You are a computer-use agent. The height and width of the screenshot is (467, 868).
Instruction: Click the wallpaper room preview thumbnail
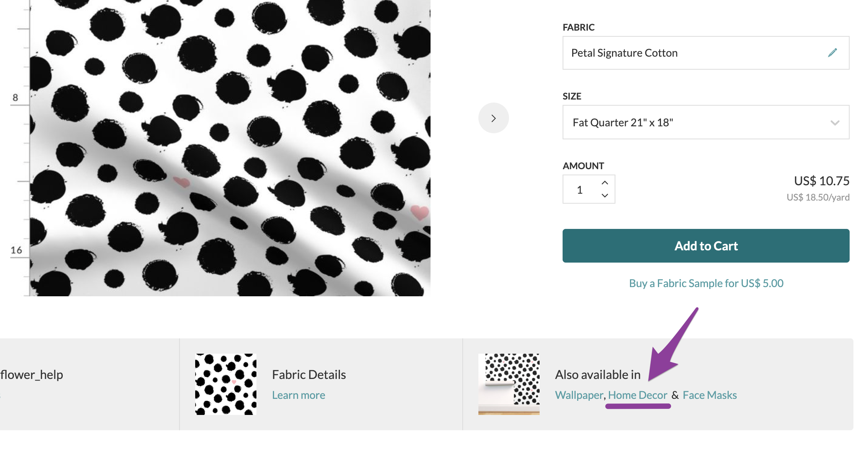tap(509, 384)
